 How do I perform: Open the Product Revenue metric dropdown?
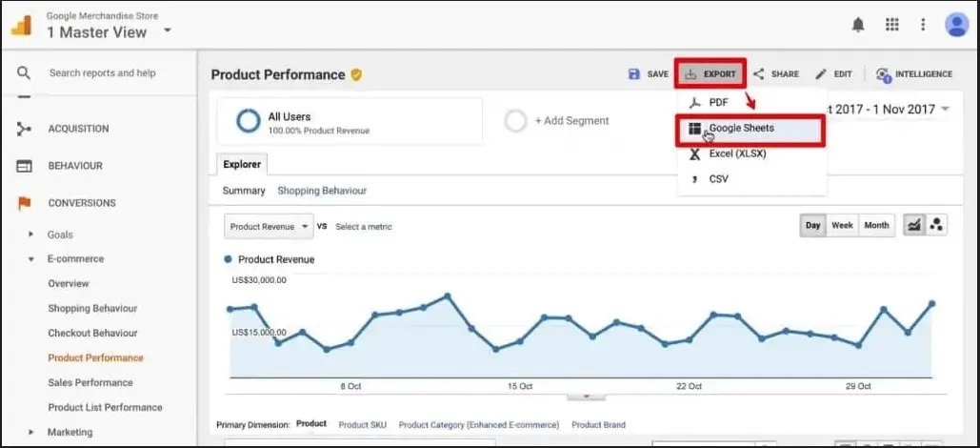(269, 227)
